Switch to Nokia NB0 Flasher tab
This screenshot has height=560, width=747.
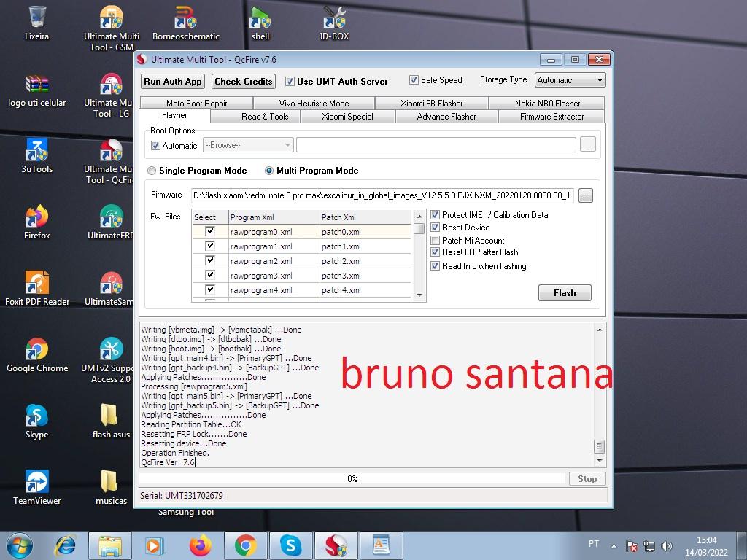(x=547, y=104)
